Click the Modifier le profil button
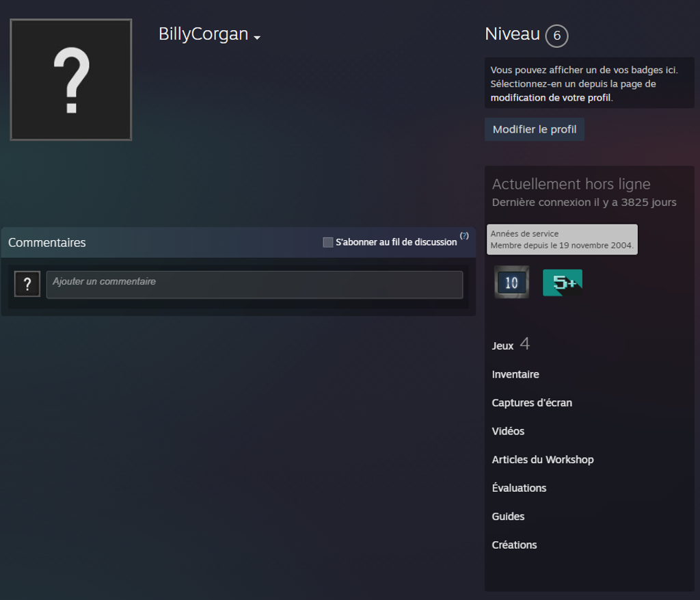Screen dimensions: 700x600 tap(535, 129)
